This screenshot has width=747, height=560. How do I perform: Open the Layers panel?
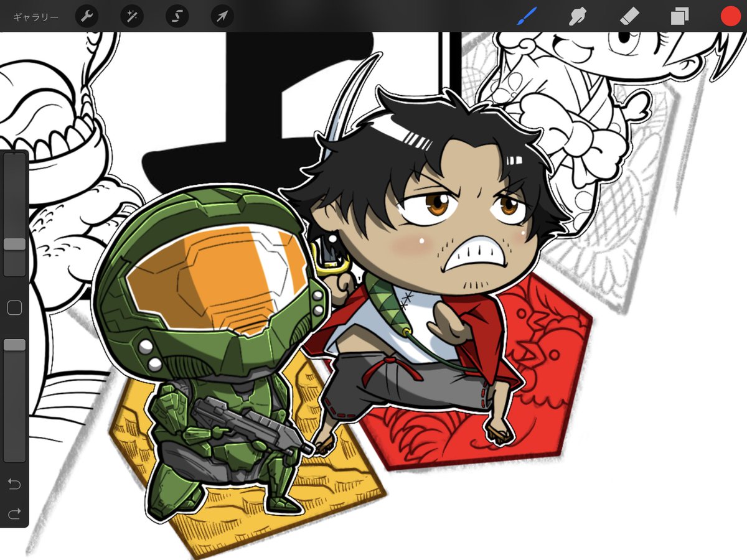tap(680, 16)
